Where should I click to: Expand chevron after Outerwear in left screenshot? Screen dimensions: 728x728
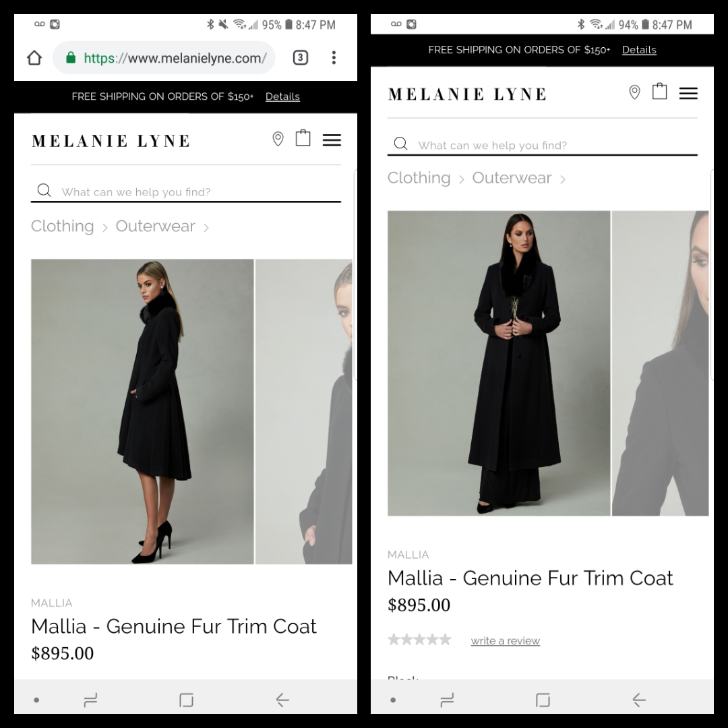tap(206, 228)
